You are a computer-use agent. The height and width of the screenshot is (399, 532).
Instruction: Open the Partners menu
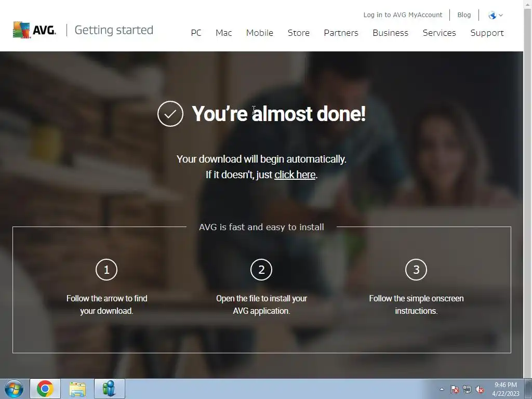coord(341,33)
